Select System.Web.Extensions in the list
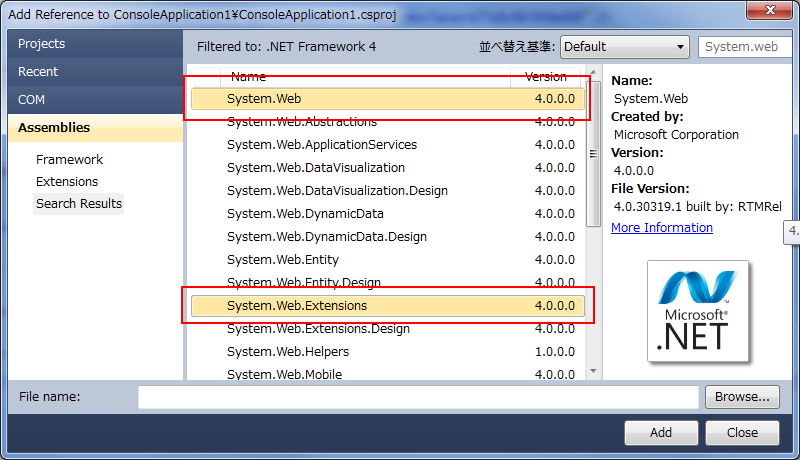The width and height of the screenshot is (800, 460). coord(297,306)
